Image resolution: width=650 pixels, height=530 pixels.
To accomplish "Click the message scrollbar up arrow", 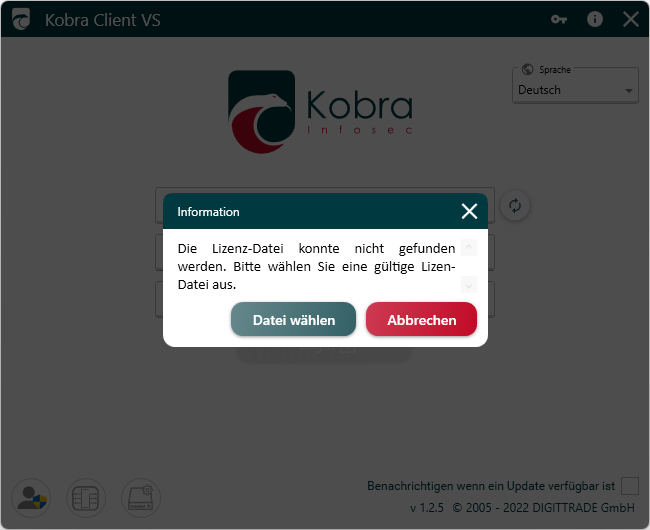I will [469, 247].
